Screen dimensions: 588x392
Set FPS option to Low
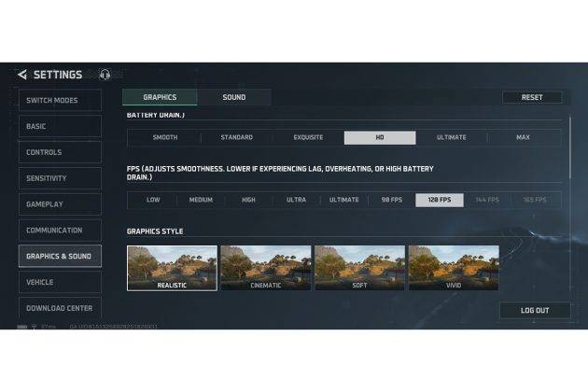tap(153, 200)
